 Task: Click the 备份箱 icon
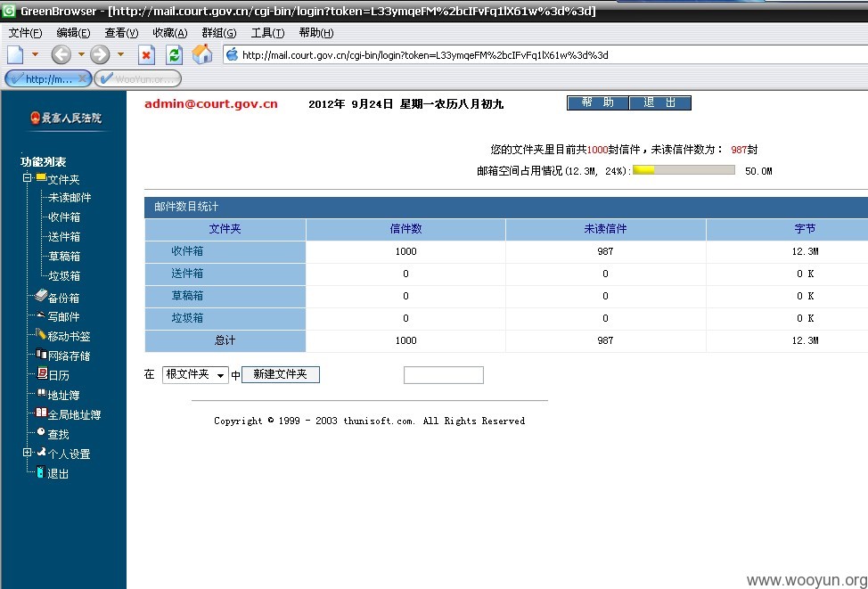click(x=41, y=295)
